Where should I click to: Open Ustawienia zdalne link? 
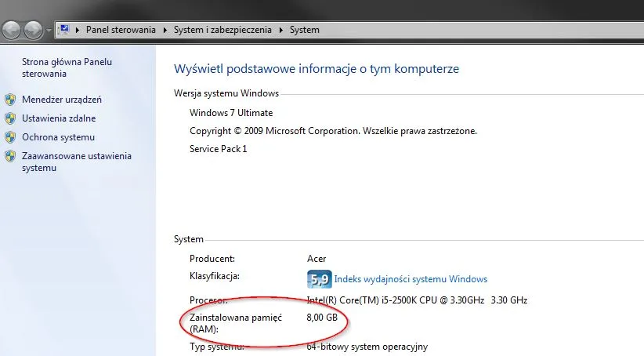click(x=59, y=118)
